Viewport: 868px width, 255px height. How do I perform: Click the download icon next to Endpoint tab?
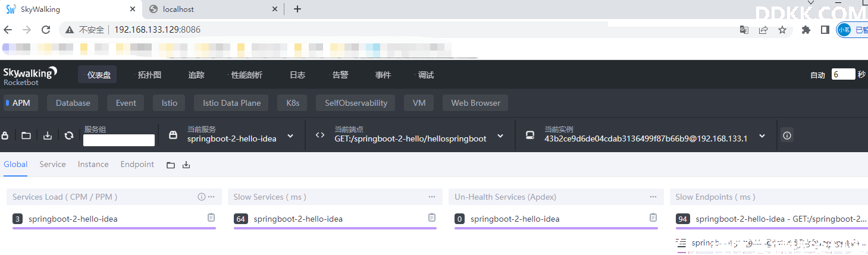tap(186, 165)
